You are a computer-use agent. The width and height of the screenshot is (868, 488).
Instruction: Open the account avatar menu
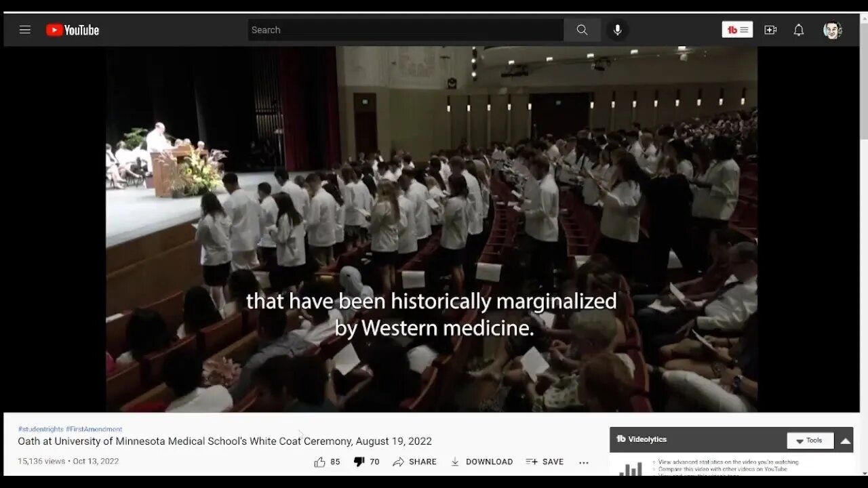832,30
